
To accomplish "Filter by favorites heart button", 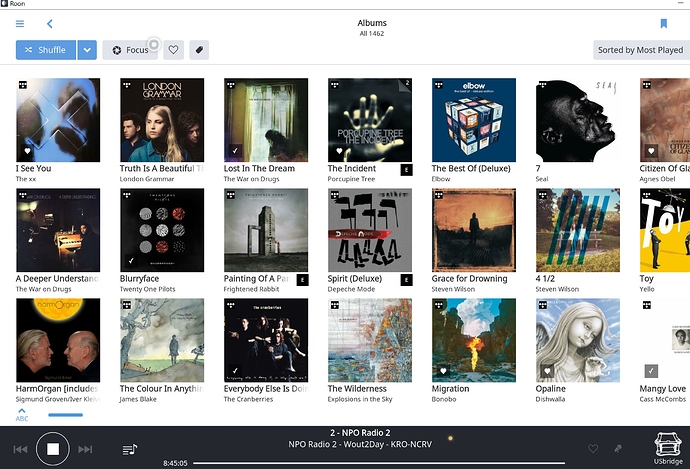I will point(173,50).
